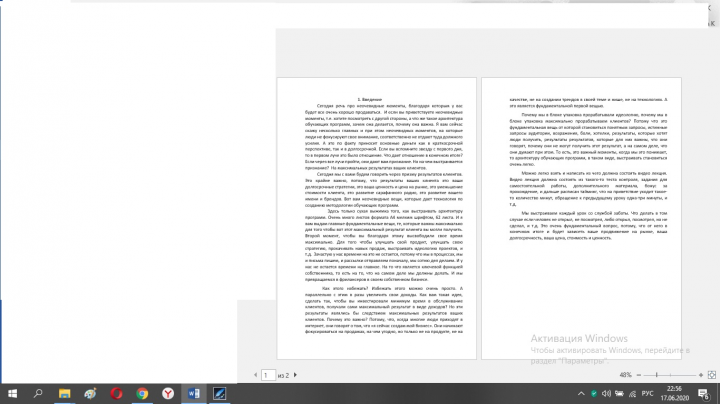
Task: Open the Paint app taskbar icon
Action: click(x=90, y=393)
